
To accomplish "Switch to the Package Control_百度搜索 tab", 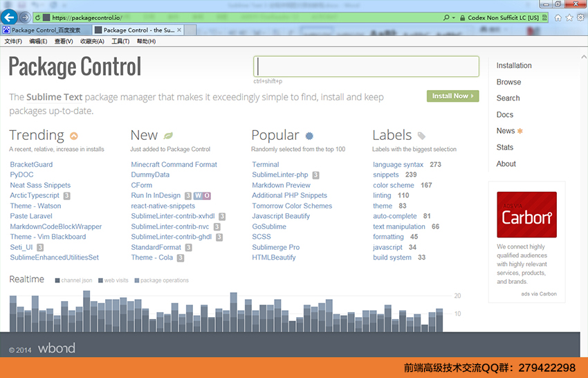I will pos(46,30).
